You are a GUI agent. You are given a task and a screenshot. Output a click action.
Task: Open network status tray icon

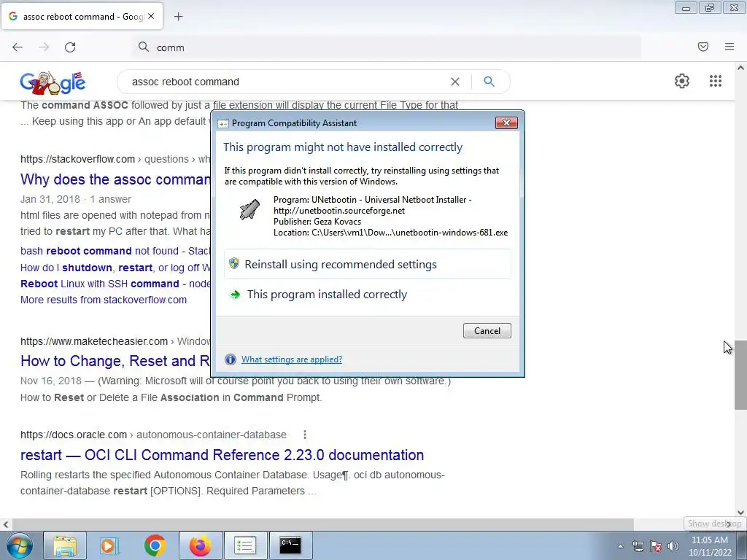click(x=638, y=546)
